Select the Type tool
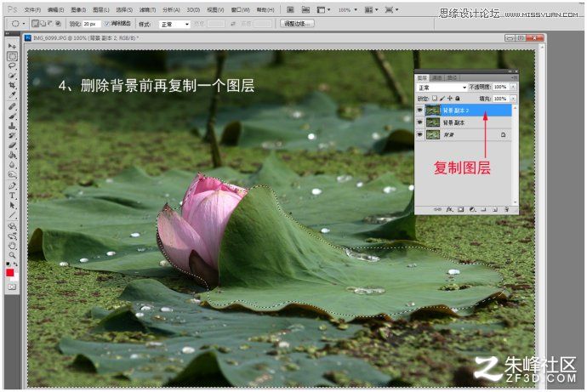This screenshot has width=587, height=392. coord(12,196)
